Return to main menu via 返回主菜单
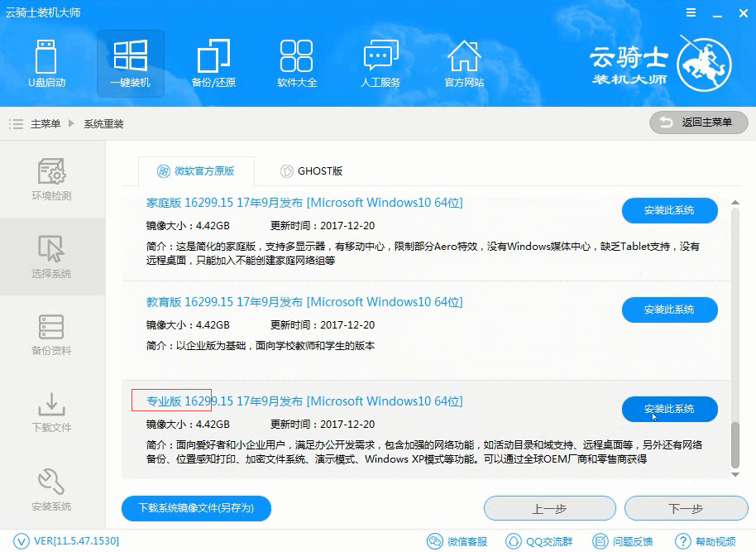 click(698, 122)
